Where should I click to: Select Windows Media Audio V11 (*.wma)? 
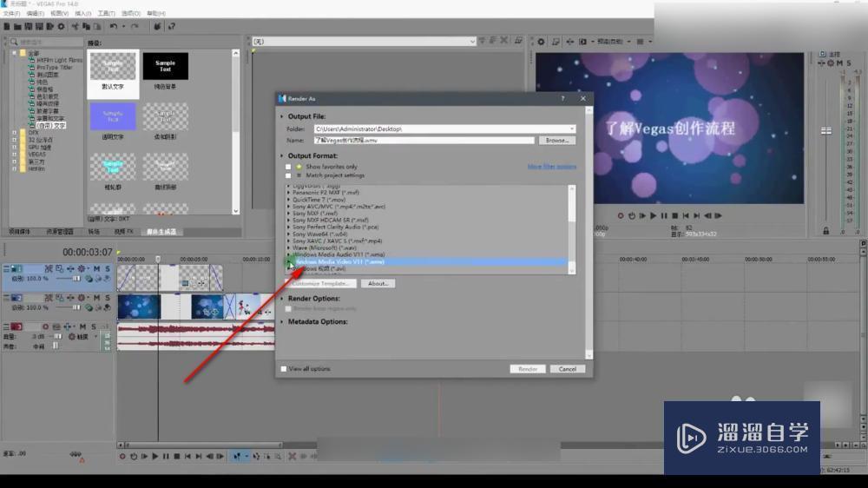click(339, 254)
